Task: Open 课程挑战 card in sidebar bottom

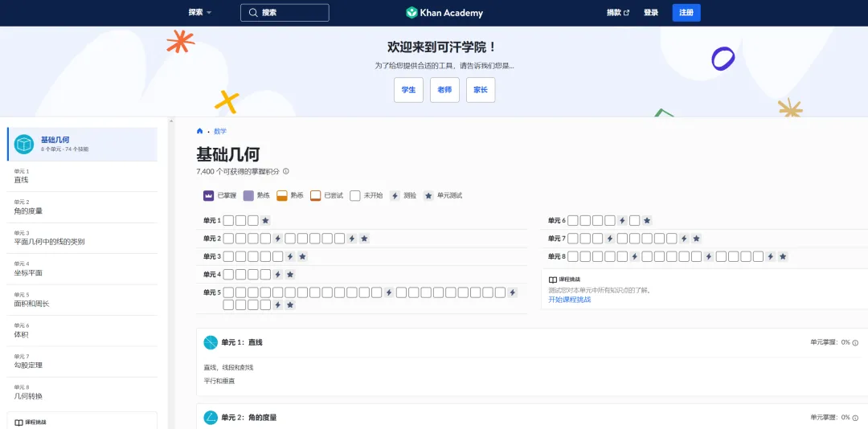Action: (83, 421)
